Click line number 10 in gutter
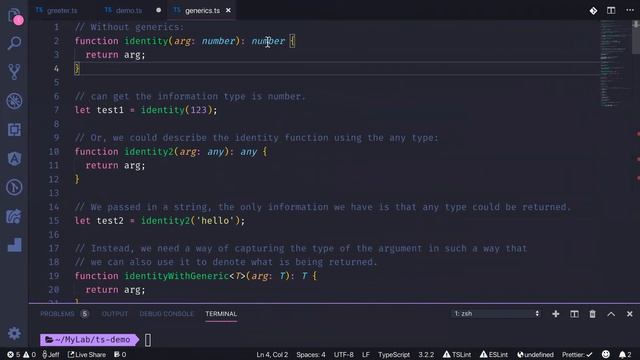Image resolution: width=640 pixels, height=360 pixels. coord(54,151)
